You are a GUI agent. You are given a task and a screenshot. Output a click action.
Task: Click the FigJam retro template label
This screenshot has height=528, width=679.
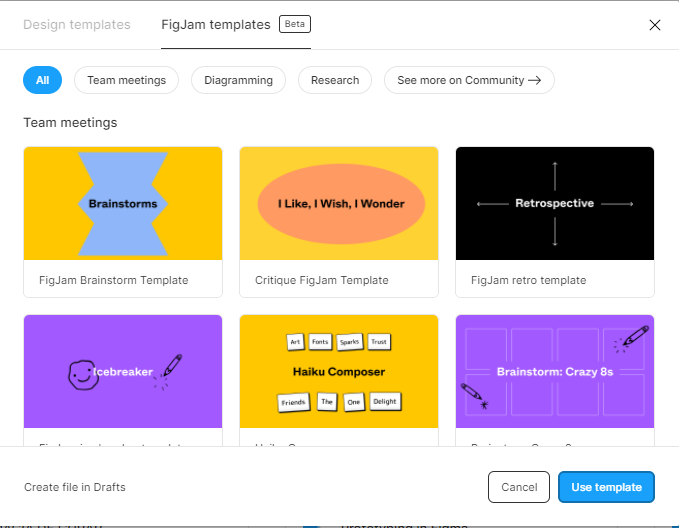coord(529,281)
